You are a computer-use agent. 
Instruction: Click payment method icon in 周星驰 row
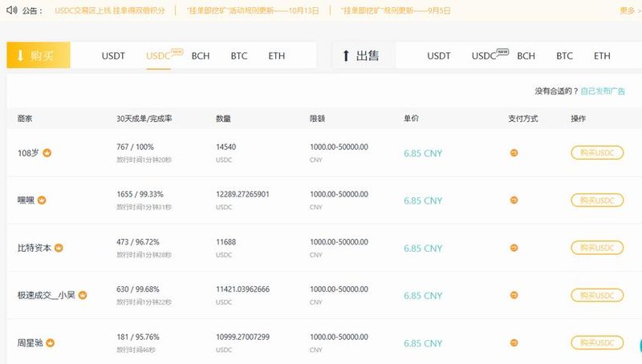514,343
